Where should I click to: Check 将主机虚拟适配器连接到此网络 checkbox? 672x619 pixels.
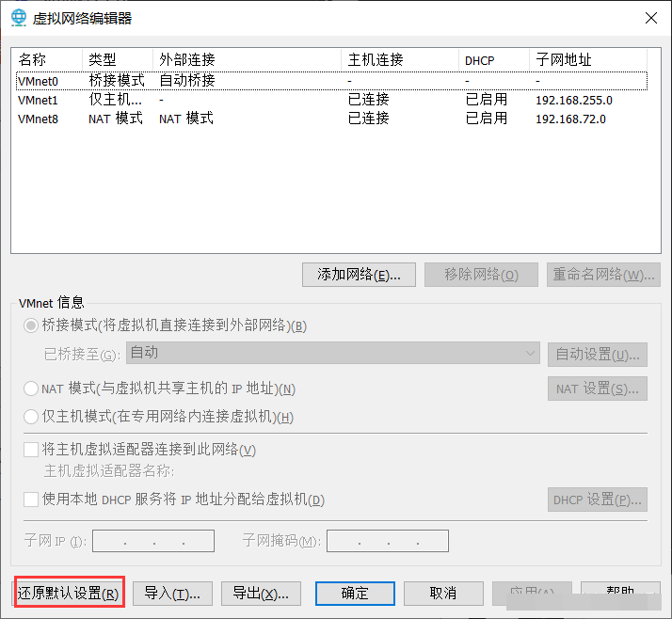point(31,450)
